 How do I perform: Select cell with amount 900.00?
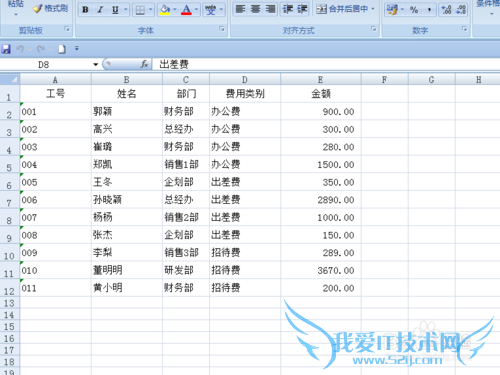point(321,111)
